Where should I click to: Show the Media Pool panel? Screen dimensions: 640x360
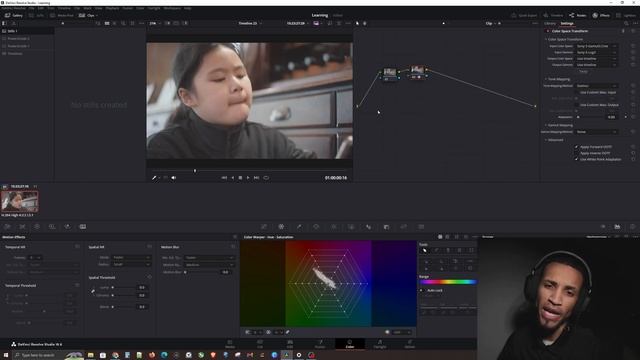(x=62, y=16)
